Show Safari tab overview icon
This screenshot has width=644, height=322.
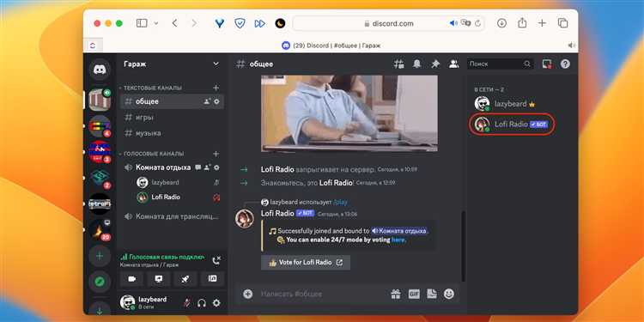(x=562, y=23)
